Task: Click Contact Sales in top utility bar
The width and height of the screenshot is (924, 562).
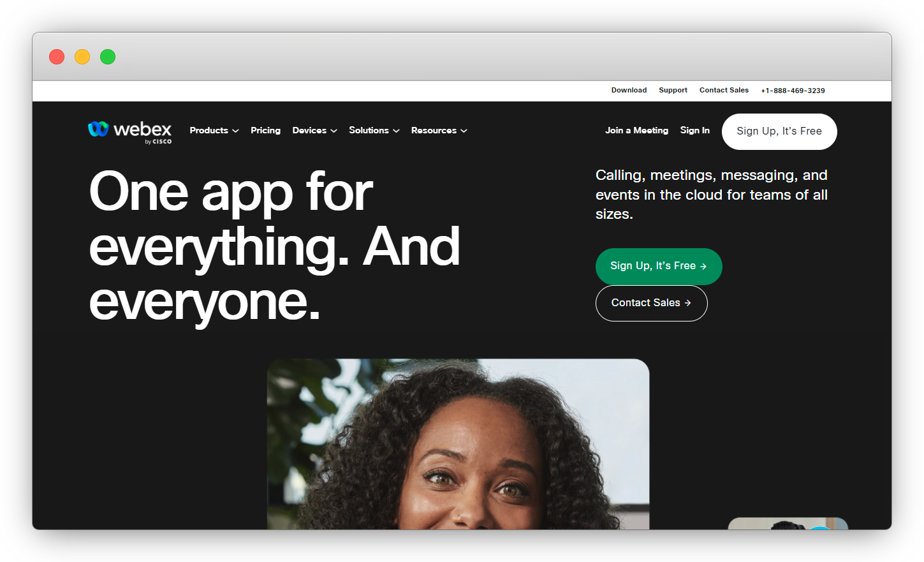Action: coord(724,91)
